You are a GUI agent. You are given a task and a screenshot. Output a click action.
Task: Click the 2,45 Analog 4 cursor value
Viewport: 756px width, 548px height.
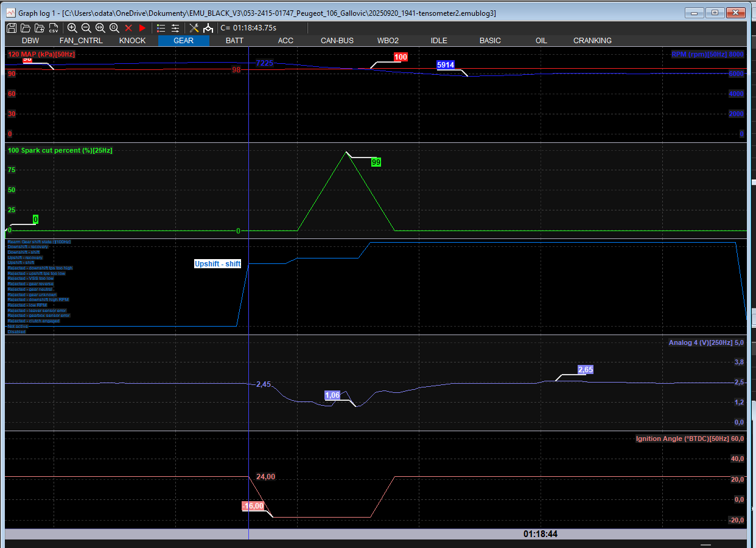pyautogui.click(x=264, y=384)
